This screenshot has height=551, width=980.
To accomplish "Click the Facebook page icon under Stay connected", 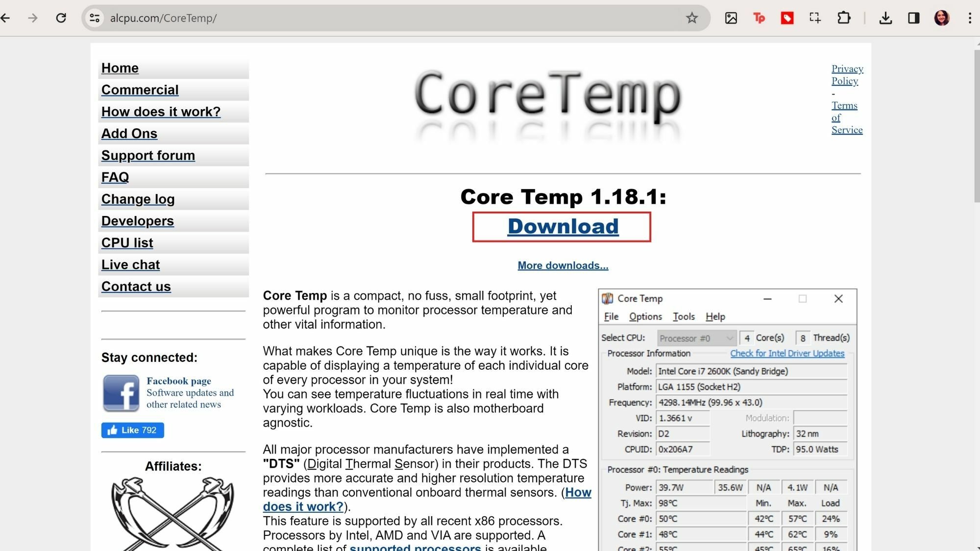I will [121, 393].
